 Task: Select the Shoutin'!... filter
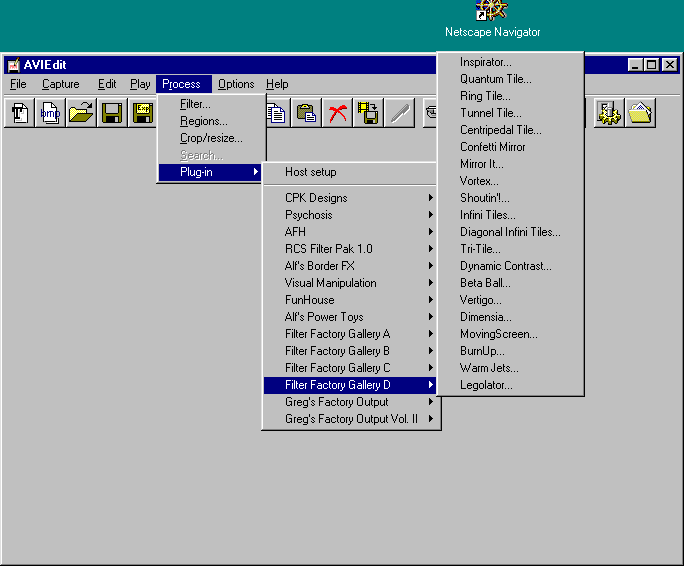[x=510, y=198]
